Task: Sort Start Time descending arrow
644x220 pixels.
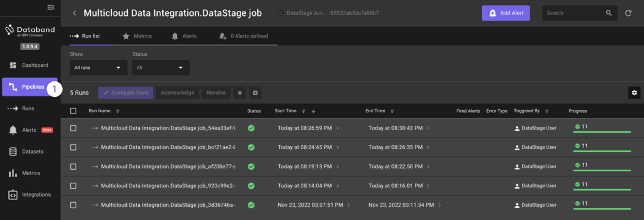Action: 314,111
